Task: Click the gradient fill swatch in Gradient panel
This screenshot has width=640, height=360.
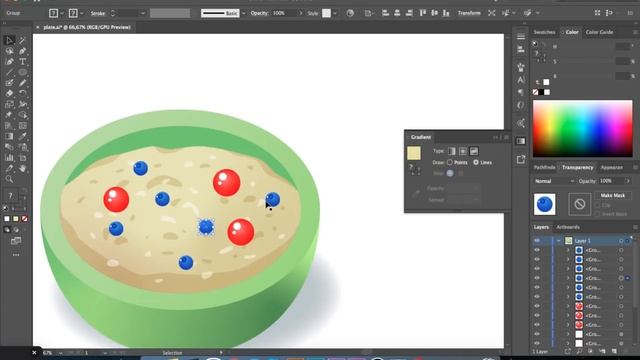Action: pos(413,153)
